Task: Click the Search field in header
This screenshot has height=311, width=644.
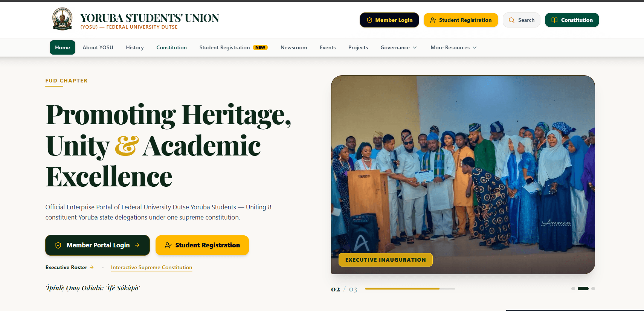Action: pyautogui.click(x=522, y=20)
